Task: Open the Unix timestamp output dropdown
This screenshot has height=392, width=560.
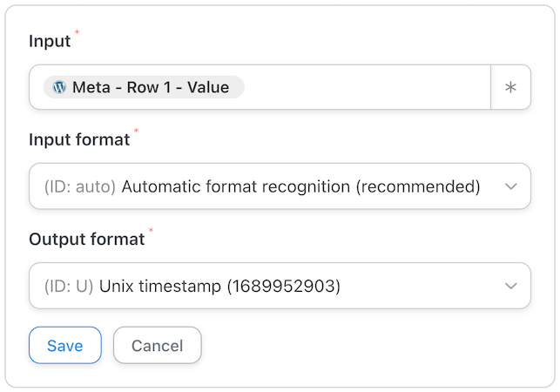Action: coord(280,286)
